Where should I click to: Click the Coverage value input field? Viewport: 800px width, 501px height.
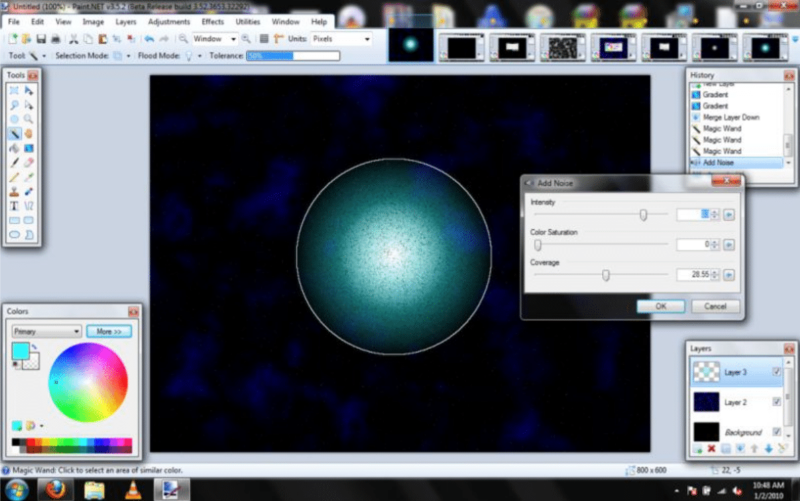[x=693, y=275]
